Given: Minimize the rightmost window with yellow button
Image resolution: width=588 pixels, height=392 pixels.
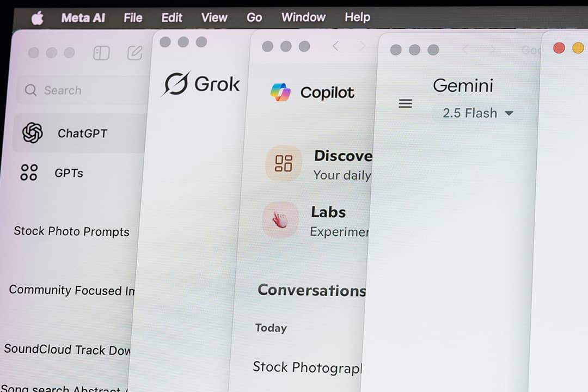Looking at the screenshot, I should click(578, 48).
